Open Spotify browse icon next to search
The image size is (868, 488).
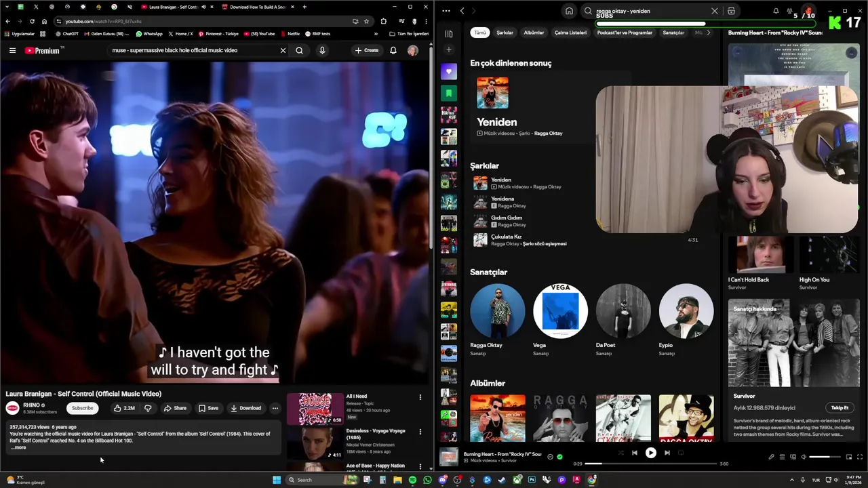(x=731, y=11)
